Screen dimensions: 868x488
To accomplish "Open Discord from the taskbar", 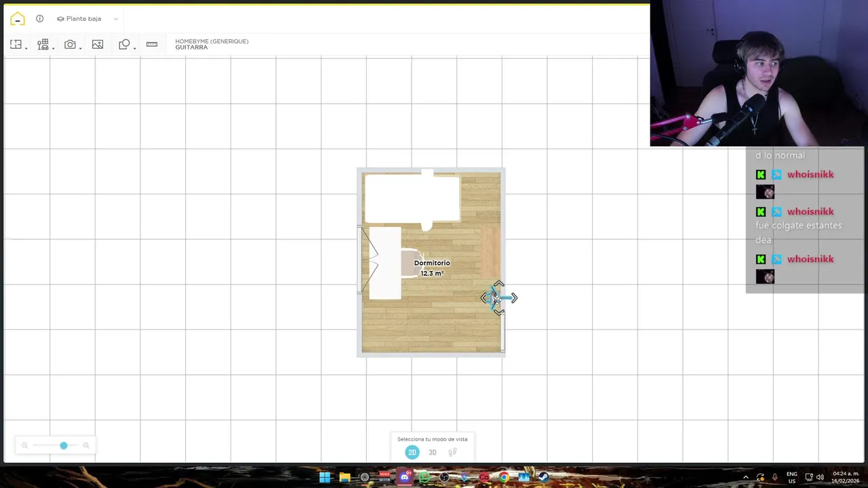I will [405, 477].
